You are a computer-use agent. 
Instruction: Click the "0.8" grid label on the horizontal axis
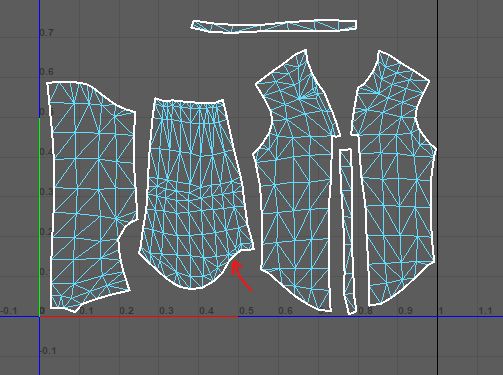(x=366, y=311)
